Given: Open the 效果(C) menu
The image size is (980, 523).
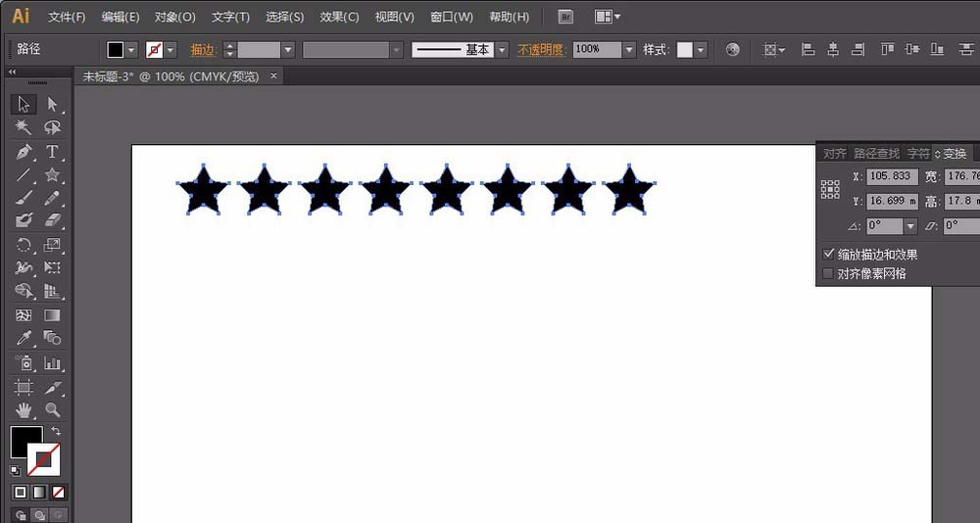Looking at the screenshot, I should pos(339,17).
